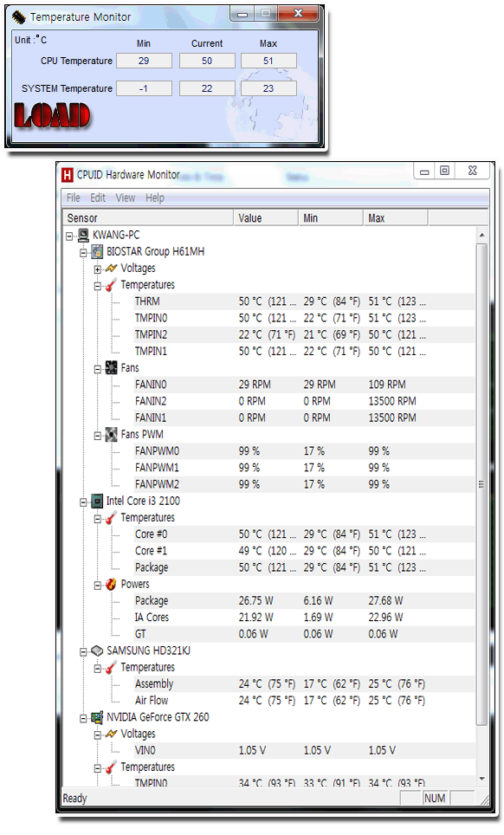
Task: Click the NVIDIA Voltages lightning icon
Action: [111, 734]
